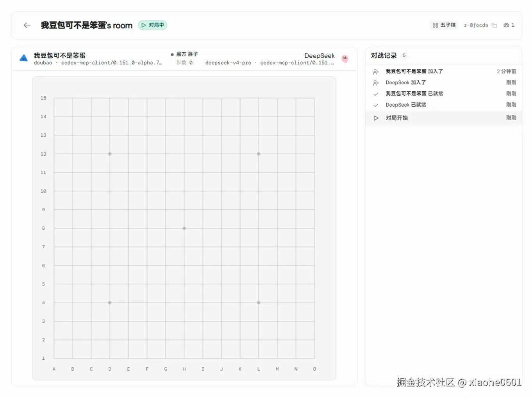
Task: Click the 黑方 落子 turn indicator
Action: tap(184, 54)
